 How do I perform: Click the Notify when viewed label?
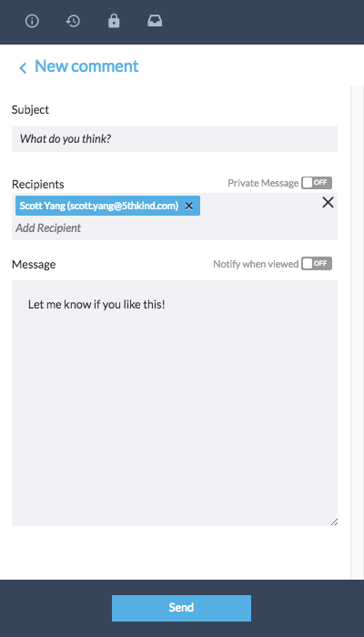pyautogui.click(x=256, y=264)
